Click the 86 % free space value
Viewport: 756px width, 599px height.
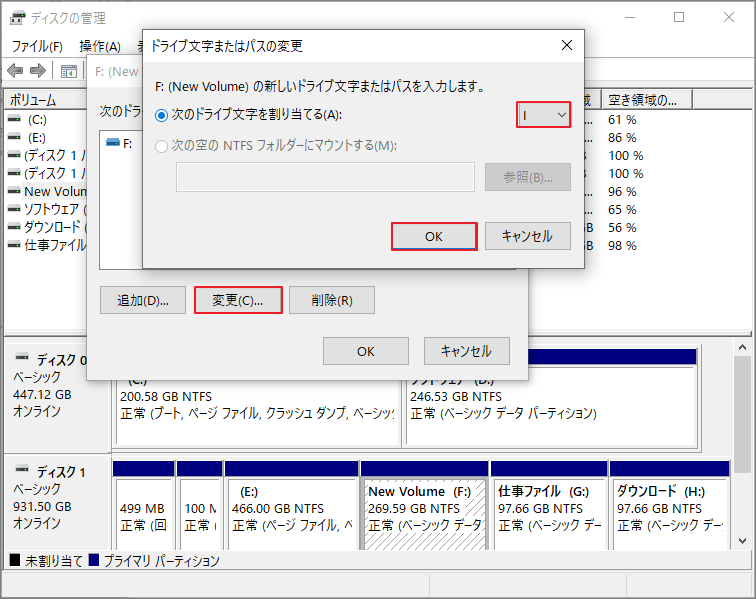click(x=622, y=137)
